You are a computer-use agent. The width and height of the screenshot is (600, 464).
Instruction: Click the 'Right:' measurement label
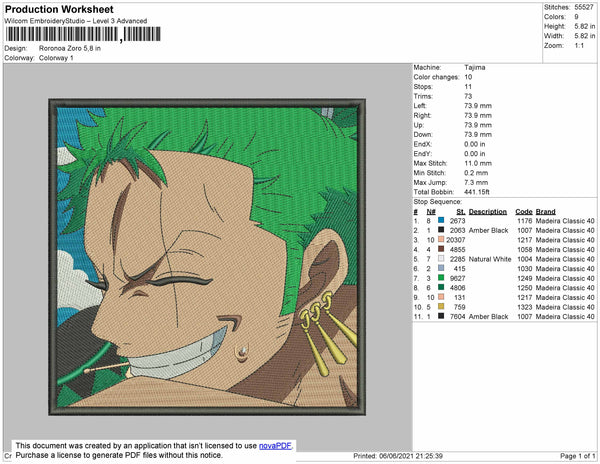(x=422, y=116)
